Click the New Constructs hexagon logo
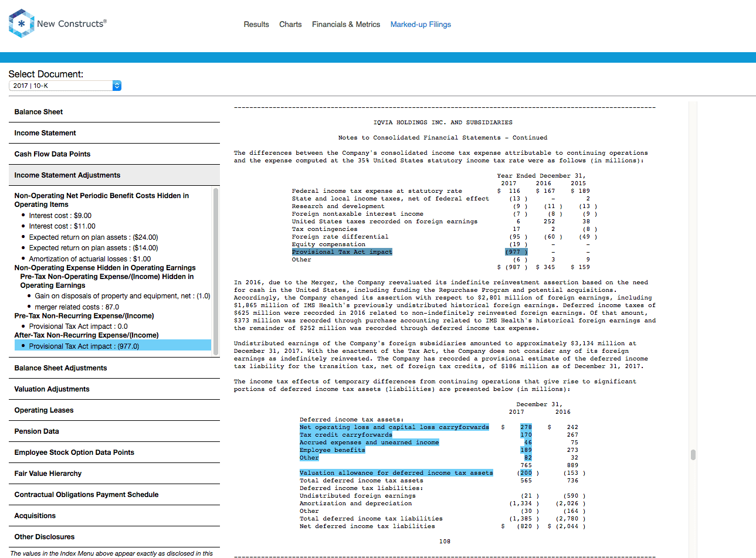This screenshot has width=756, height=558. 22,23
